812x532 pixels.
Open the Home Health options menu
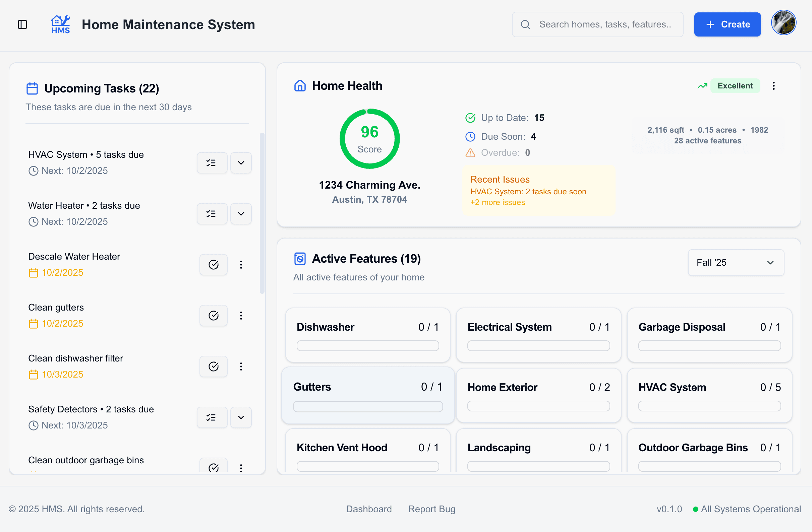click(x=774, y=86)
